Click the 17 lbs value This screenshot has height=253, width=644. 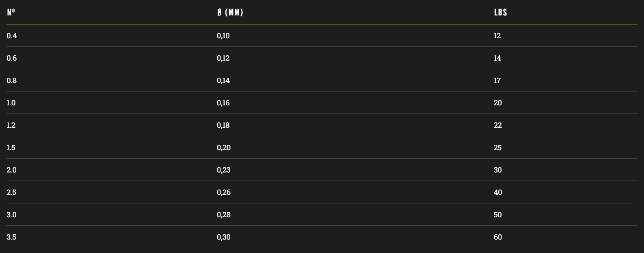pos(497,81)
